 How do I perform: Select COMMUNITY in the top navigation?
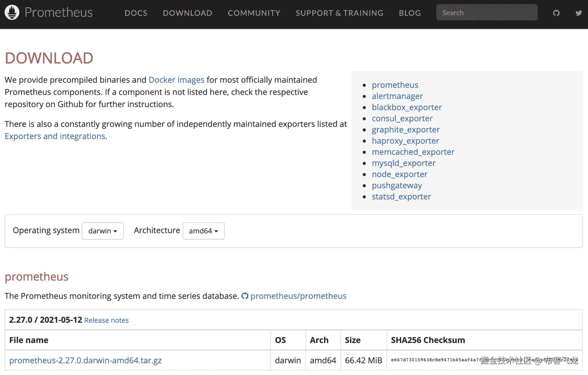(x=254, y=13)
